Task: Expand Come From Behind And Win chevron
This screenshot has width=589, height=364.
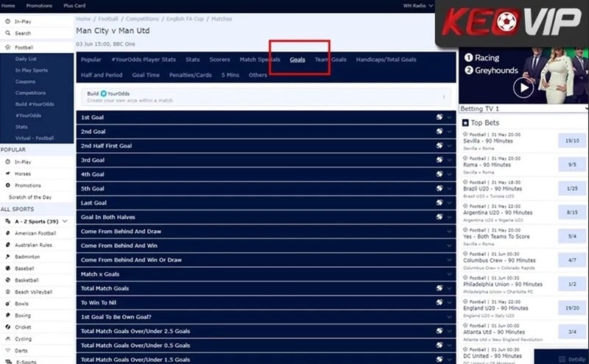Action: coord(449,246)
